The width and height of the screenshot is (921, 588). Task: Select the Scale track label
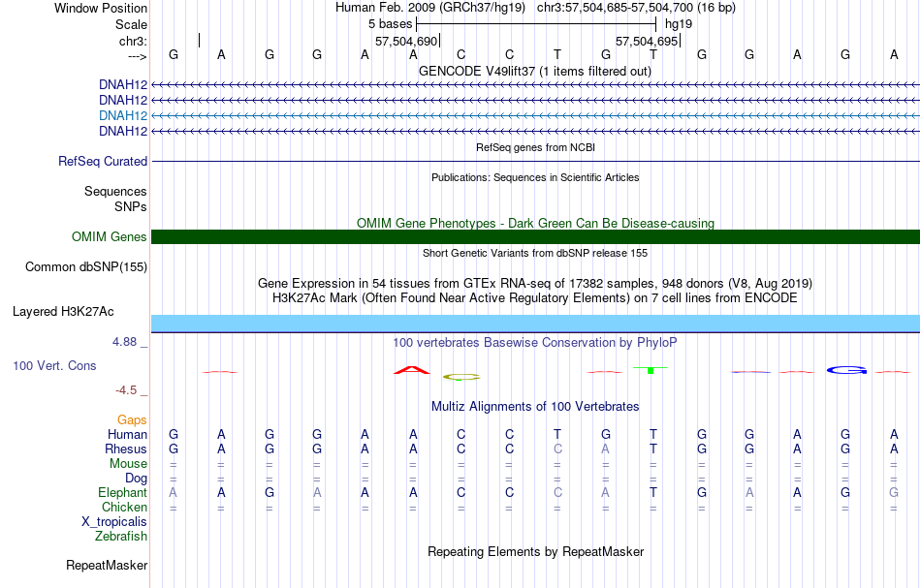pyautogui.click(x=131, y=24)
